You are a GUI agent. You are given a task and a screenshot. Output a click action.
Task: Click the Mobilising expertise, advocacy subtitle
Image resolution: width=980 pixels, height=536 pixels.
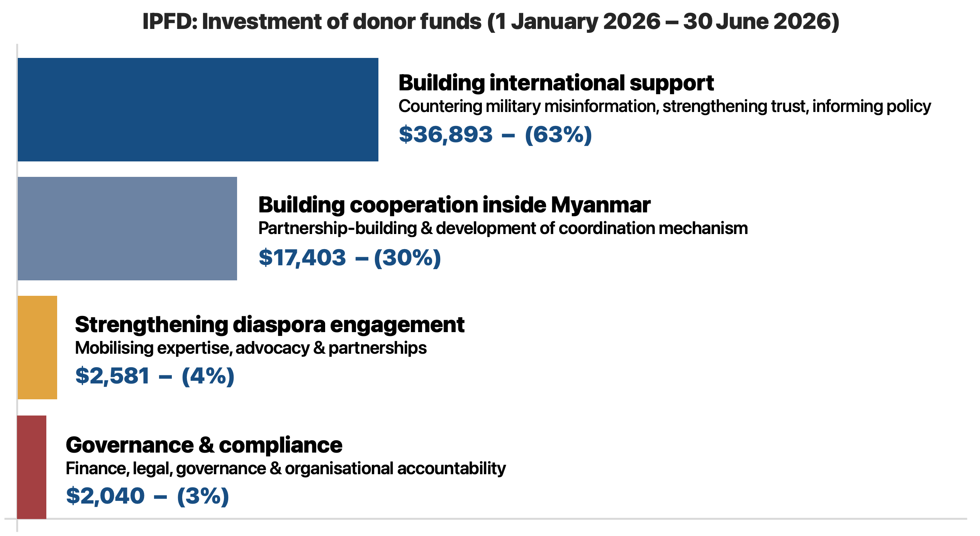click(x=251, y=348)
